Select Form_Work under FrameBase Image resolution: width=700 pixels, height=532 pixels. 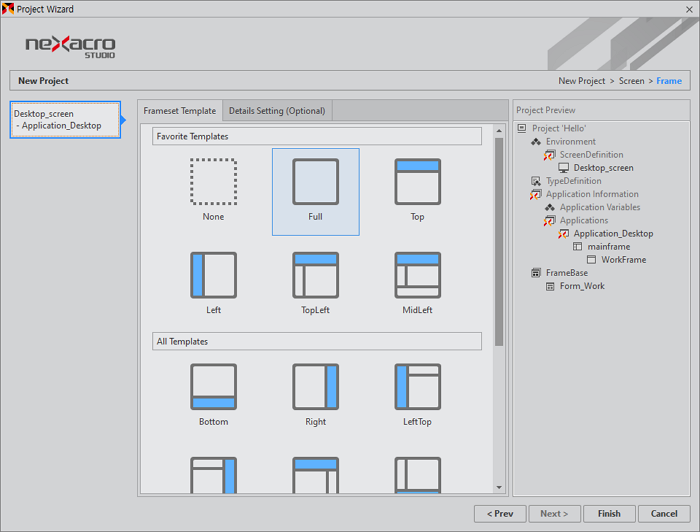point(581,286)
